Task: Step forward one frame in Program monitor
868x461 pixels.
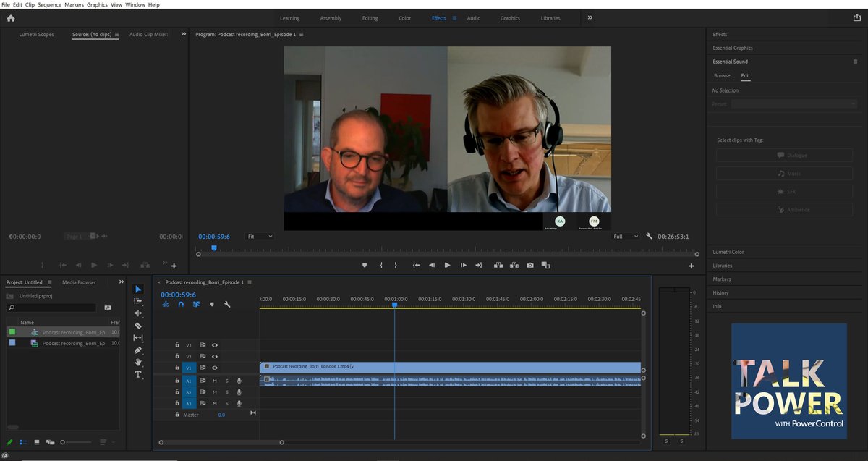Action: pos(463,266)
